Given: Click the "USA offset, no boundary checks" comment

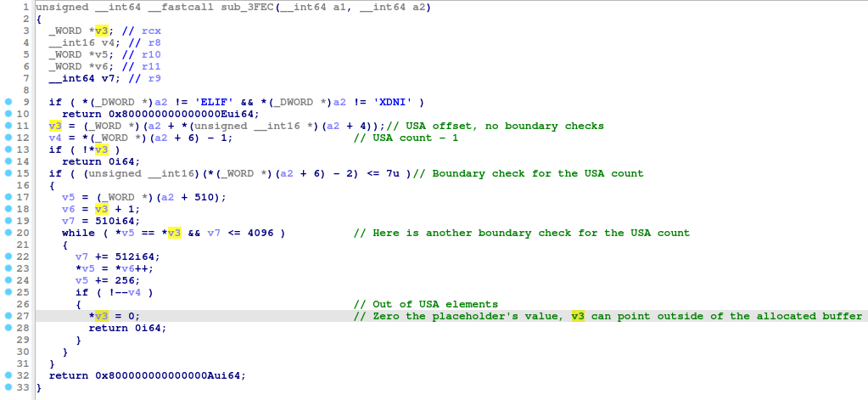Looking at the screenshot, I should click(x=501, y=126).
